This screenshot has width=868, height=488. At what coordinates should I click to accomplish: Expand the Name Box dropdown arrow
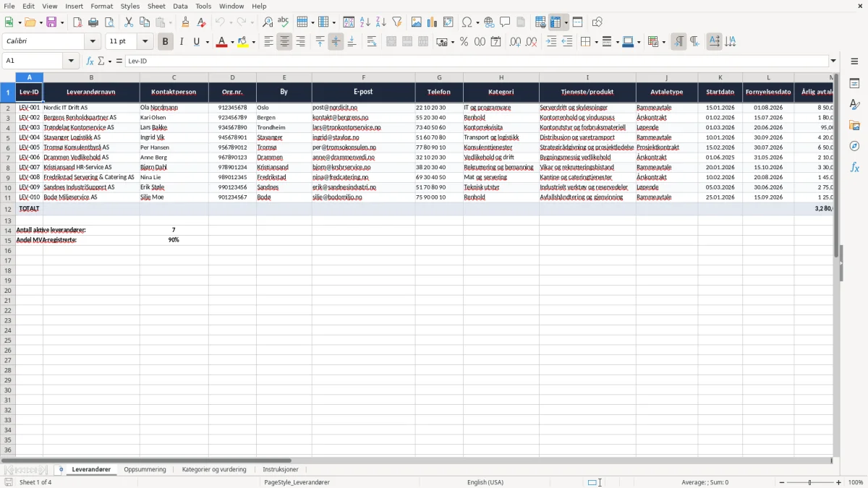click(71, 61)
